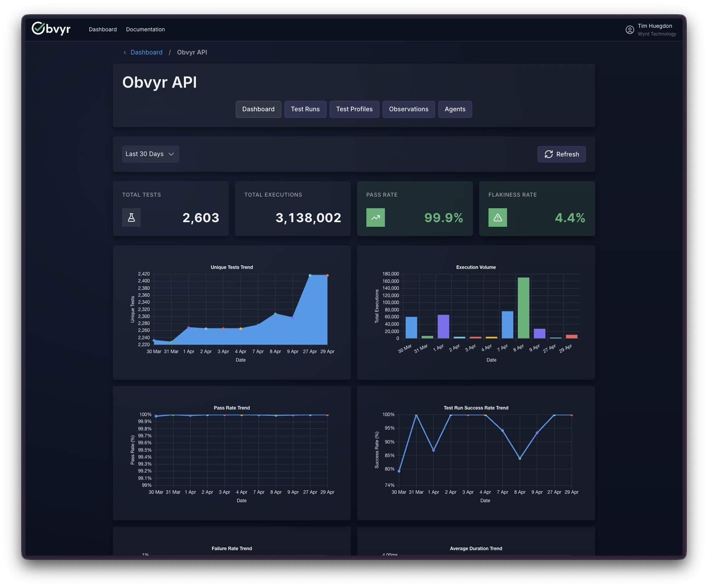Click the Obvyr logo
Viewport: 708px width, 588px height.
[51, 29]
